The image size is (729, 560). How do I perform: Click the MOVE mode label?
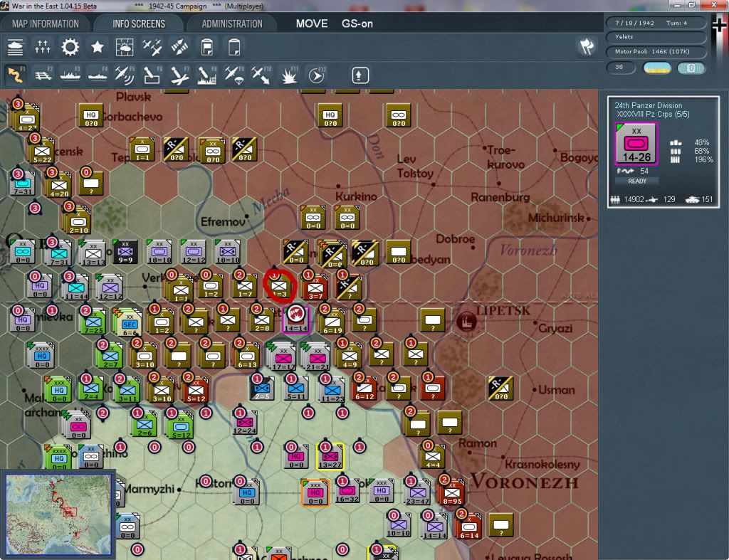point(312,23)
